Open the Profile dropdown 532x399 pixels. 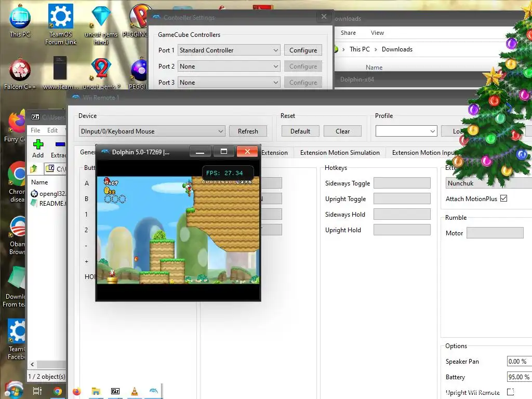click(x=406, y=131)
